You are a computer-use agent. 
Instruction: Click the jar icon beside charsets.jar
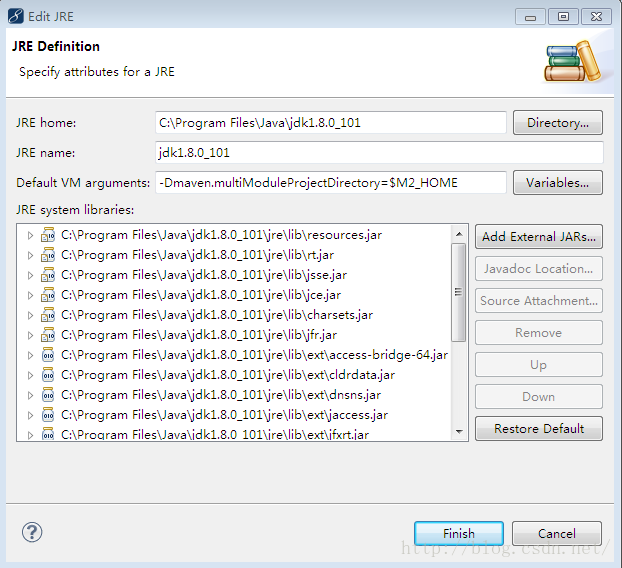coord(48,315)
